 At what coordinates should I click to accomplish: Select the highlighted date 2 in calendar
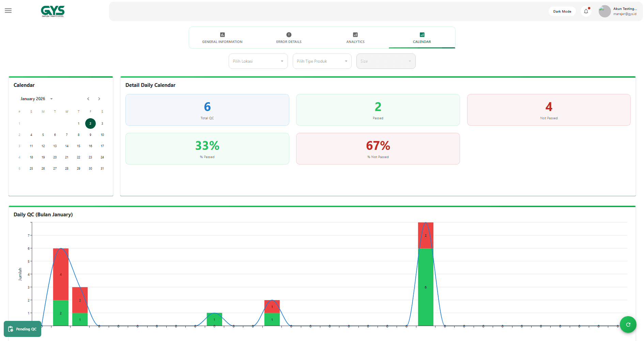coord(90,124)
